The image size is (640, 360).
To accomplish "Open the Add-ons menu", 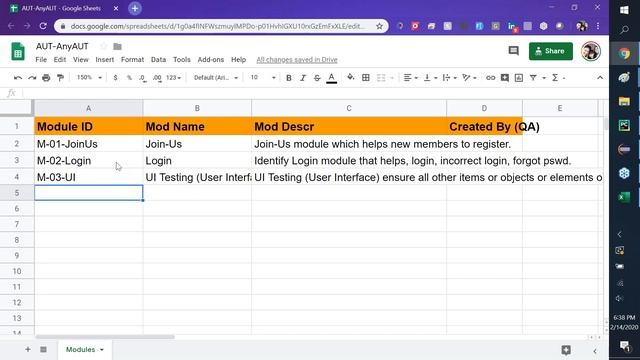I will [211, 60].
